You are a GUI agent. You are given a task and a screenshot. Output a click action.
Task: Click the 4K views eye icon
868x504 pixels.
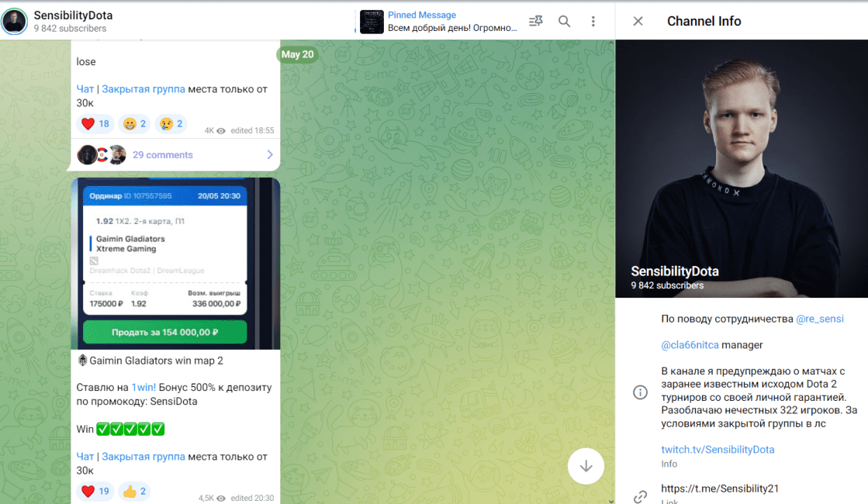point(221,131)
